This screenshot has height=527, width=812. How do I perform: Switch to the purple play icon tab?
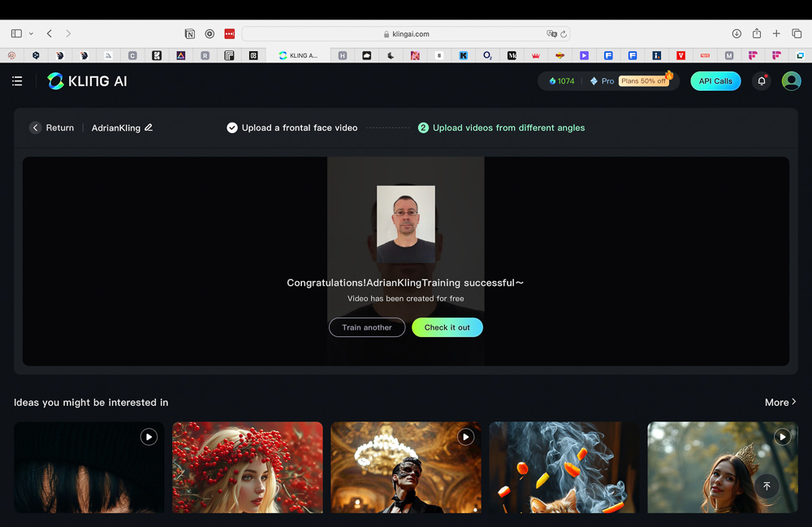click(584, 55)
